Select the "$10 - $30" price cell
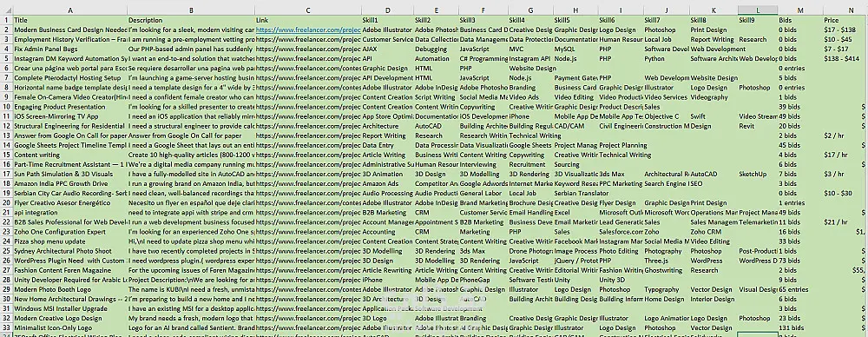Viewport: 868px width, 337px height. click(845, 194)
